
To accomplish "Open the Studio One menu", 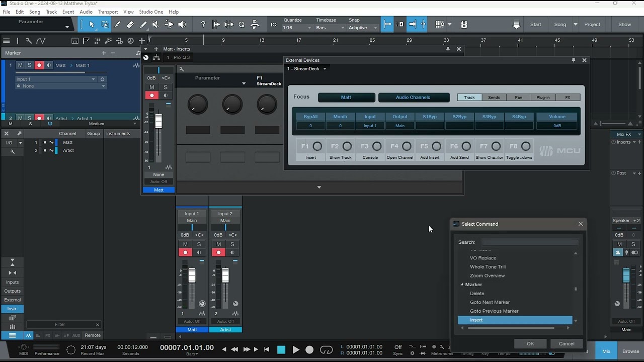I will click(x=151, y=12).
